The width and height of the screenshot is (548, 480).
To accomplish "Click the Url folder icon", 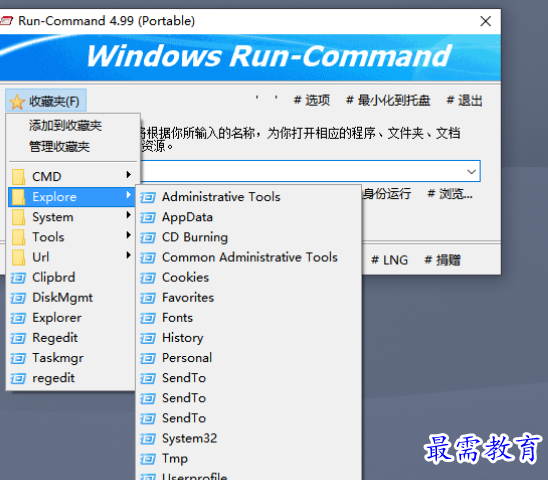I will point(18,258).
